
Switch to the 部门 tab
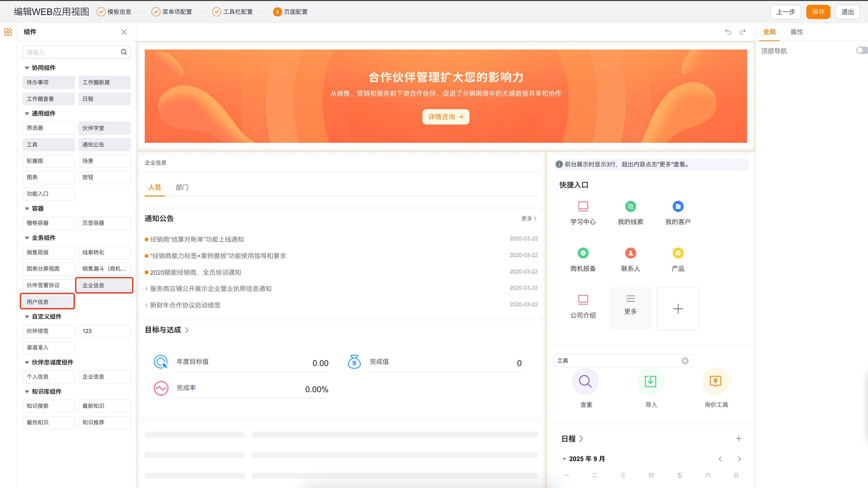(x=182, y=187)
